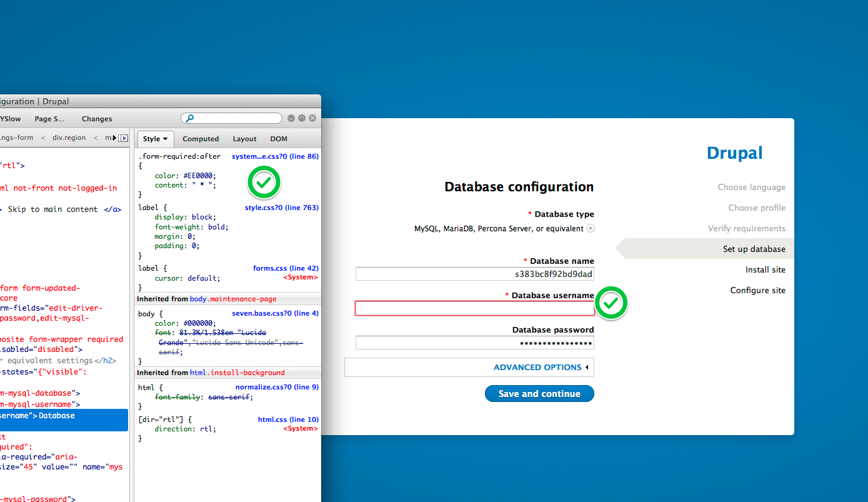The height and width of the screenshot is (502, 868).
Task: Click Set up database install step
Action: tap(754, 249)
